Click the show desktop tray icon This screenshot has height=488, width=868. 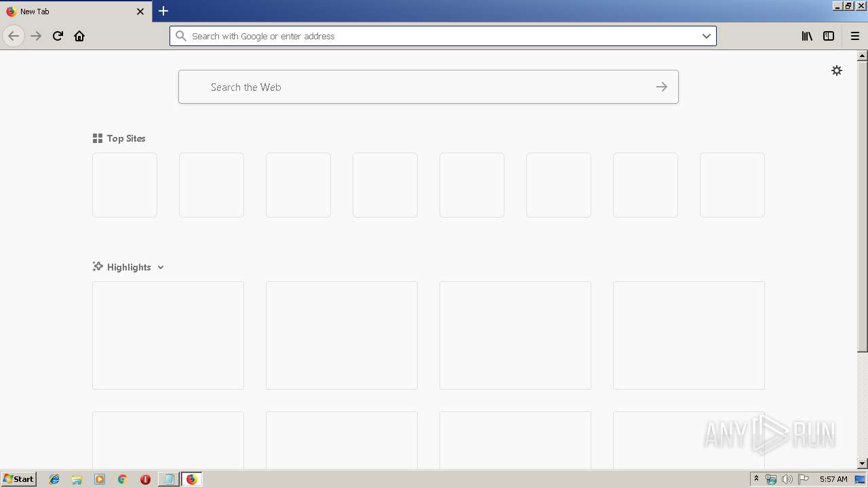click(860, 479)
